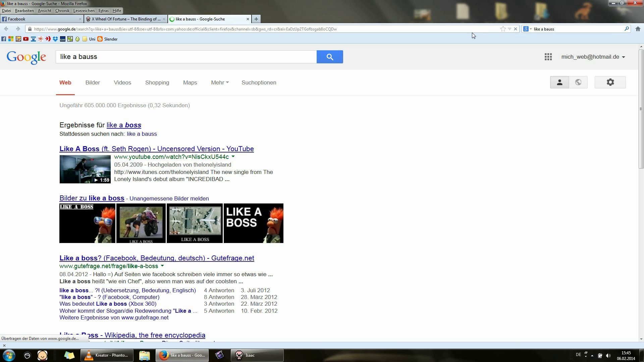The image size is (644, 362).
Task: Click the Suchoptionen button
Action: [x=259, y=83]
